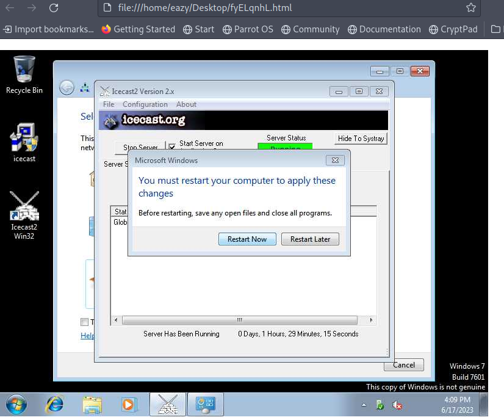Image resolution: width=504 pixels, height=420 pixels.
Task: Open the File menu in Icecast2
Action: click(x=109, y=104)
